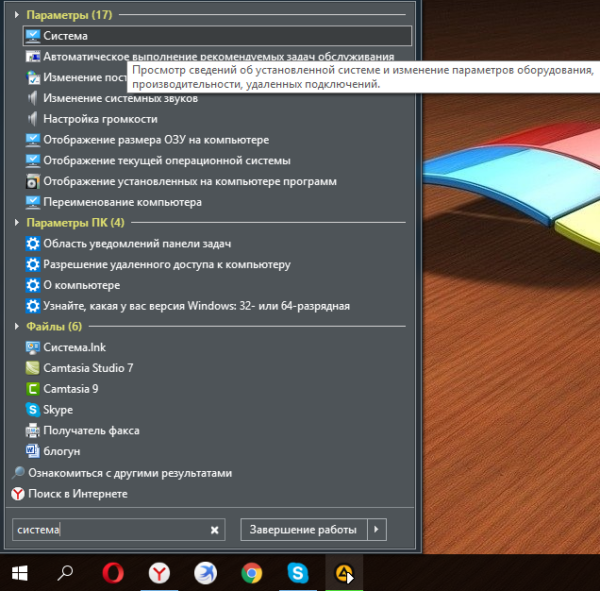
Task: Collapse the Файлы (6) group arrow
Action: [16, 327]
